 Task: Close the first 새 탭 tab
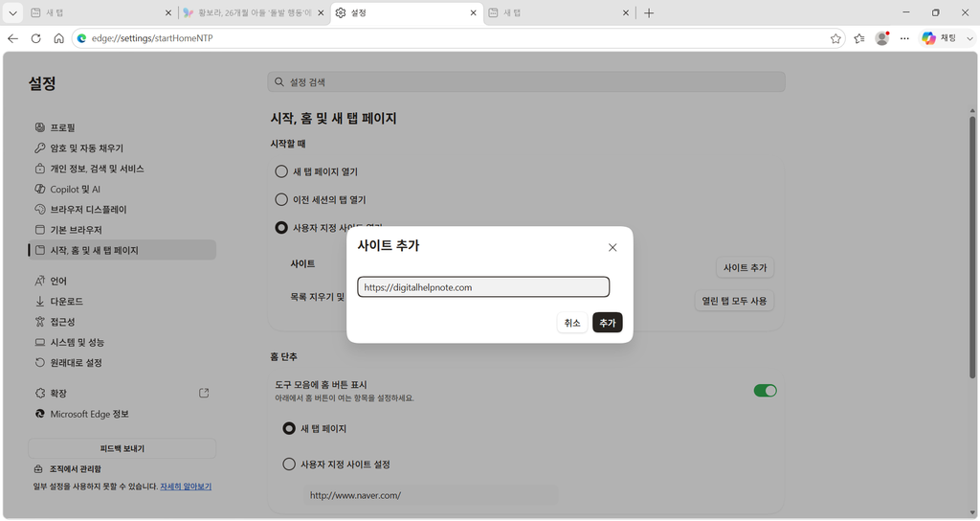[168, 12]
